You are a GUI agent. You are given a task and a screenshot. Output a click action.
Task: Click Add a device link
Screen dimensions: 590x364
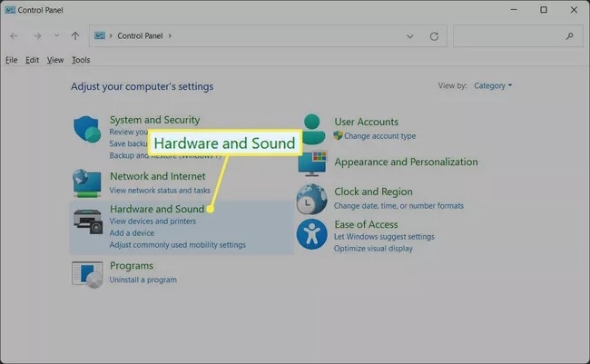pos(132,233)
